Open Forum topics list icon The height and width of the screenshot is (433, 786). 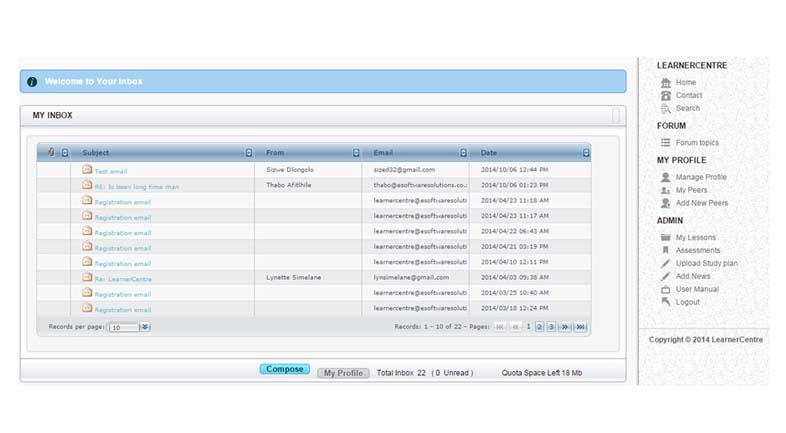(x=666, y=143)
